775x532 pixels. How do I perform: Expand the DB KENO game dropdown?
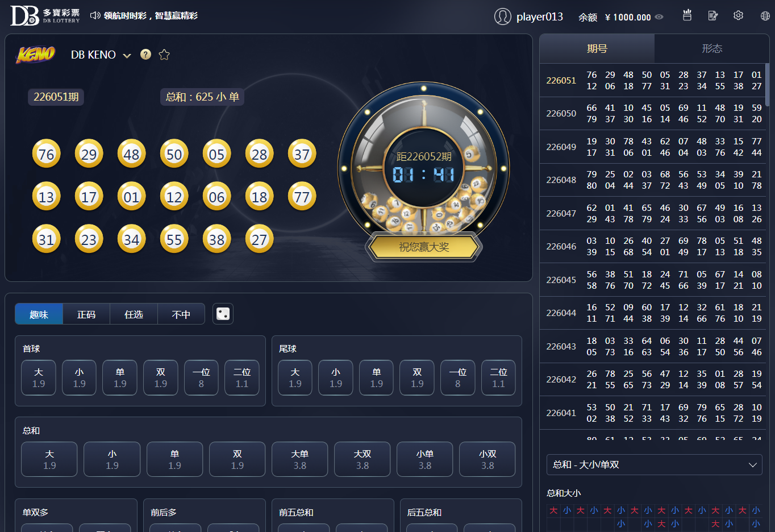(127, 55)
